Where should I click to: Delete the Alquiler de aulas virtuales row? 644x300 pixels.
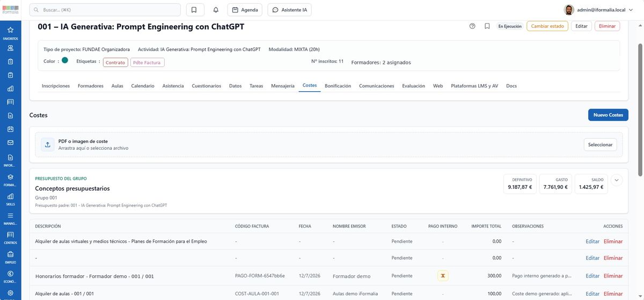click(613, 242)
